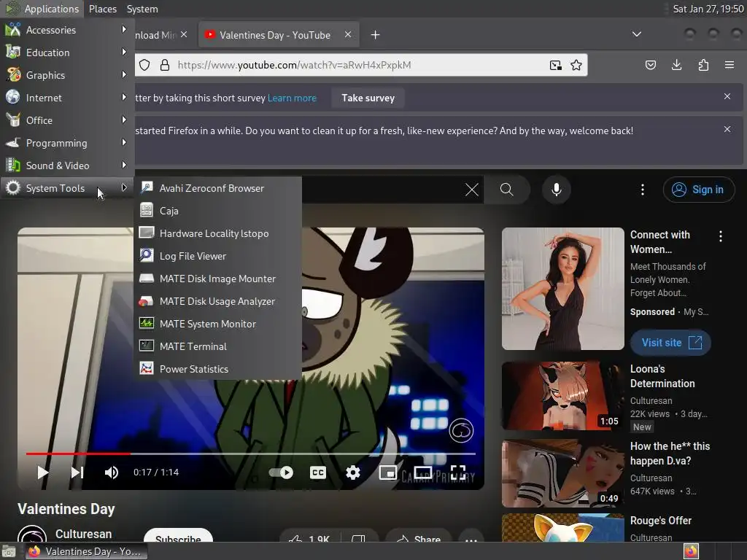Follow the Learn more link

[x=292, y=98]
